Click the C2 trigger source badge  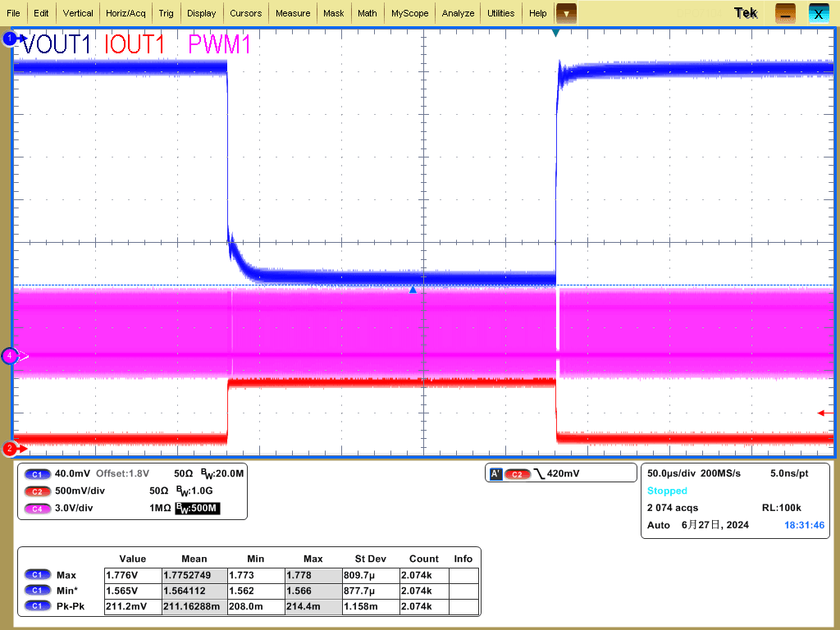point(517,474)
